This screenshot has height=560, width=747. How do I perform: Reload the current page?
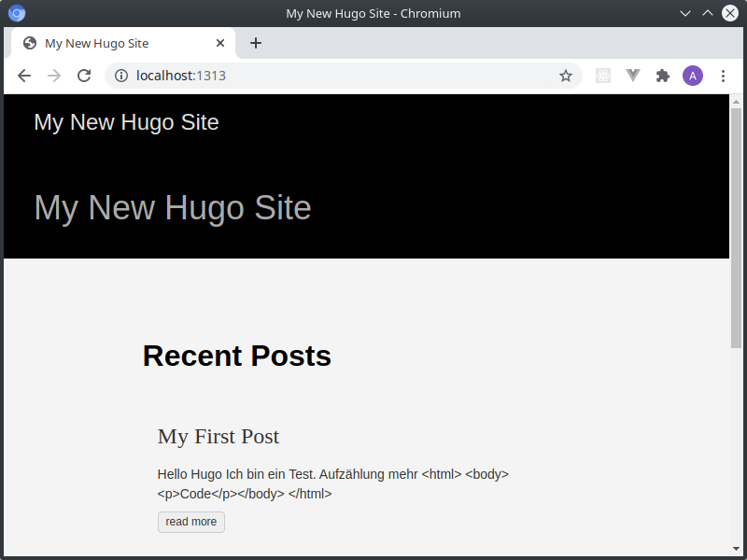tap(84, 76)
